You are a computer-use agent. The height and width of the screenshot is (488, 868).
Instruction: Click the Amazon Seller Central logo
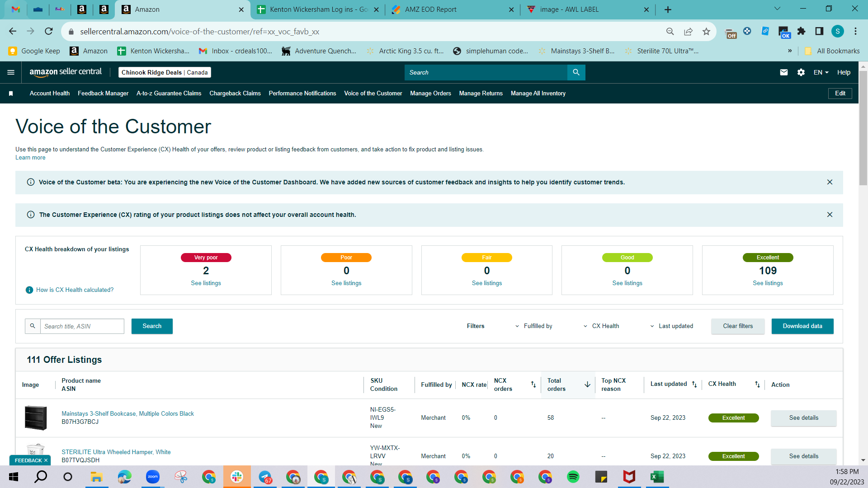click(66, 72)
